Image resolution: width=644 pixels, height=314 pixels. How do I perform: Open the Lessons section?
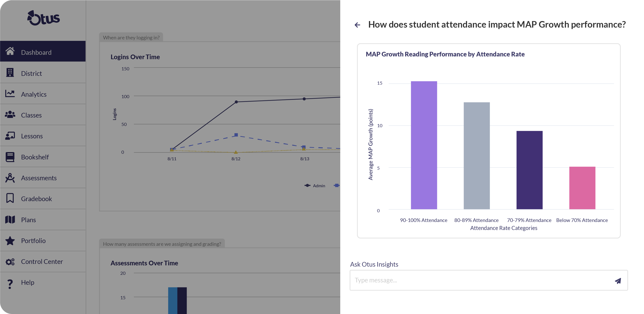32,136
